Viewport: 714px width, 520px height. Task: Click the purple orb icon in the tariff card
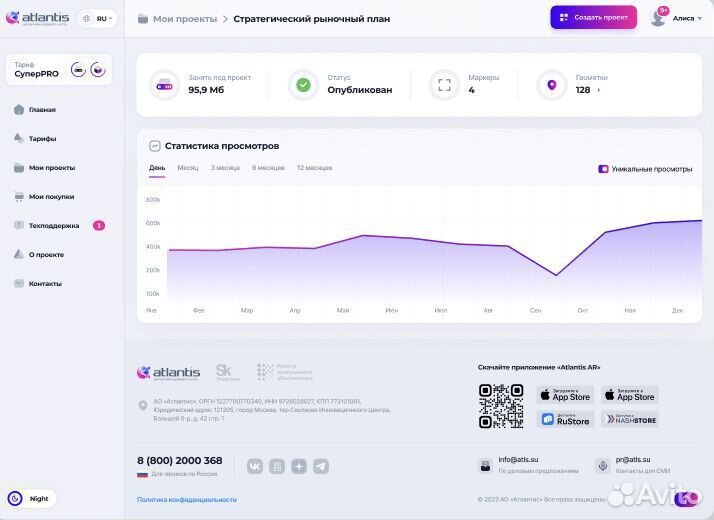[98, 70]
